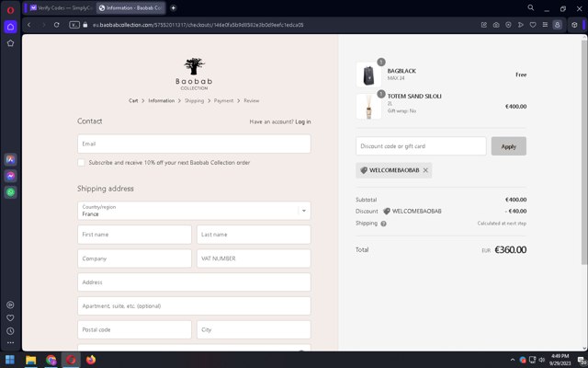Click the Review breadcrumb step
This screenshot has width=588, height=368.
pyautogui.click(x=251, y=100)
